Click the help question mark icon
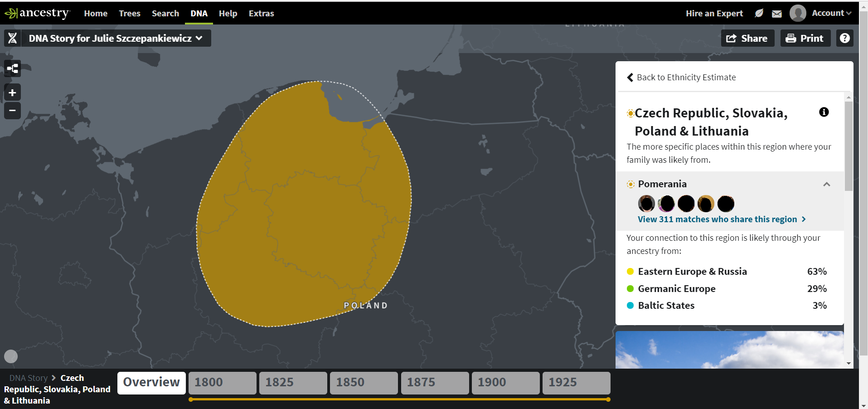868x409 pixels. pyautogui.click(x=845, y=38)
